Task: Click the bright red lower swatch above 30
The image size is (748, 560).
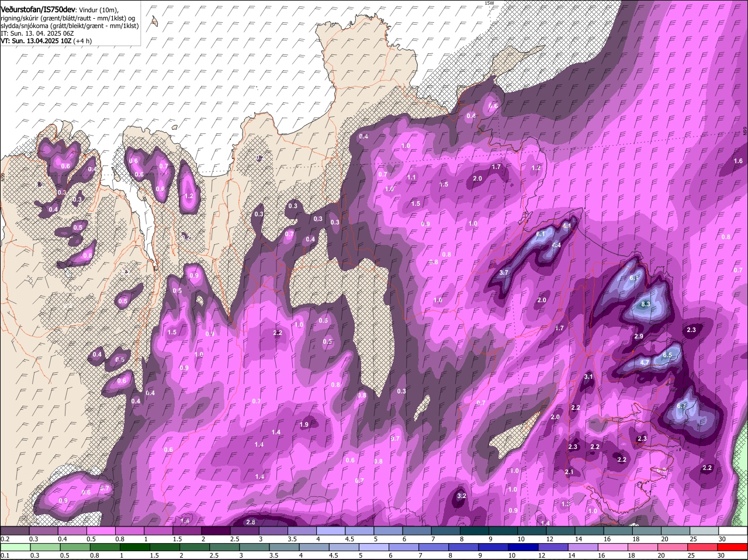Action: (x=733, y=548)
